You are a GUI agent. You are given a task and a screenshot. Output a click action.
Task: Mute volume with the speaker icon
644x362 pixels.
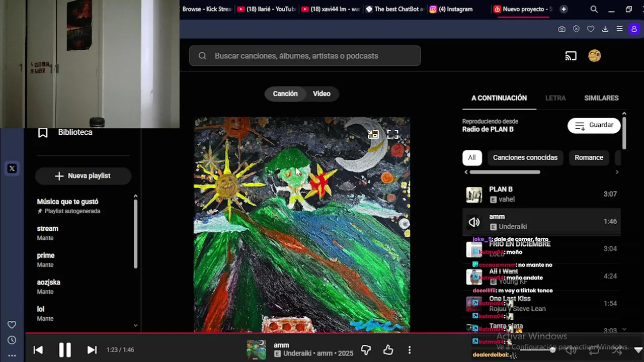(571, 350)
